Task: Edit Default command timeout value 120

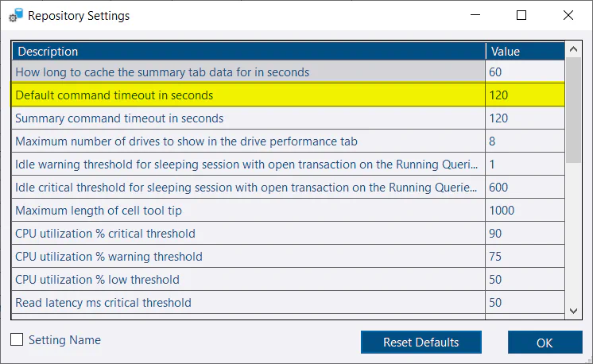Action: coord(525,95)
